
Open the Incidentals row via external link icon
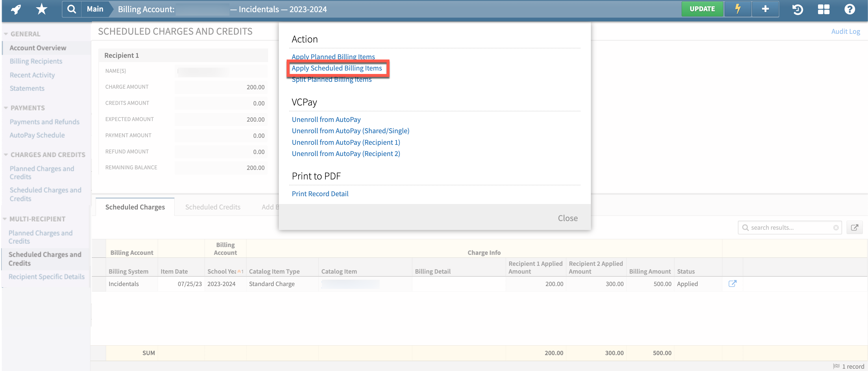[x=733, y=284]
